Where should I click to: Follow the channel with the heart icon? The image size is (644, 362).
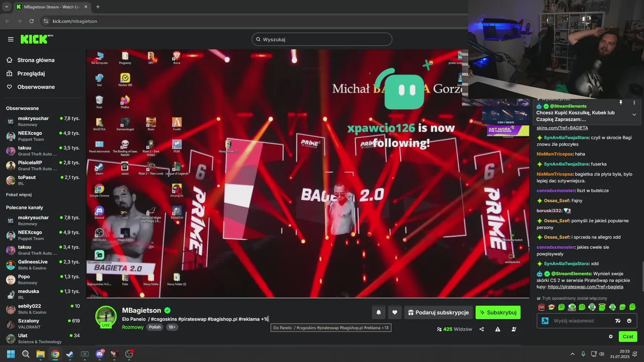tap(395, 312)
